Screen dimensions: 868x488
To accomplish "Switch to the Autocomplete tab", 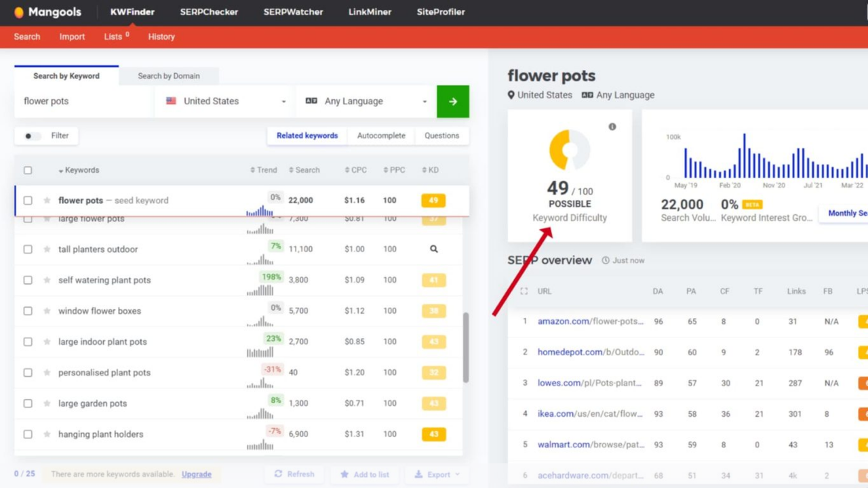I will 381,136.
